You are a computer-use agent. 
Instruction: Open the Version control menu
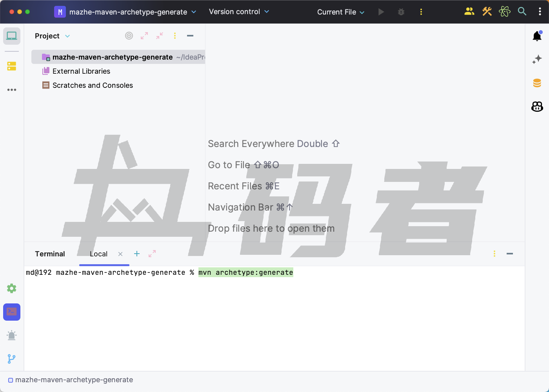click(239, 12)
